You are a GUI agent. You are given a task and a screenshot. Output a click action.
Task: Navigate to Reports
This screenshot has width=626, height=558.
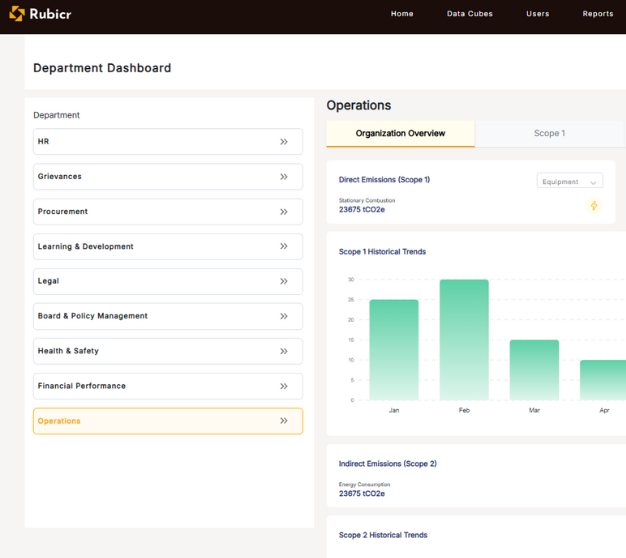(598, 14)
